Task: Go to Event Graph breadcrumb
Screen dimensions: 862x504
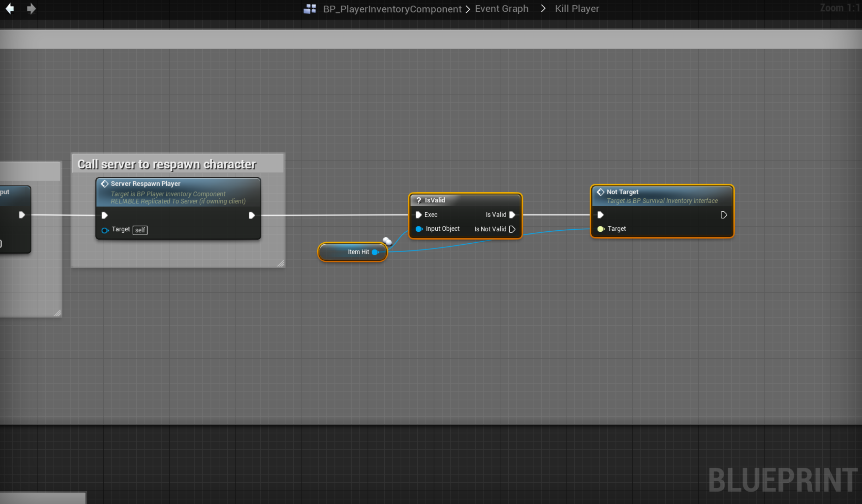Action: coord(501,9)
